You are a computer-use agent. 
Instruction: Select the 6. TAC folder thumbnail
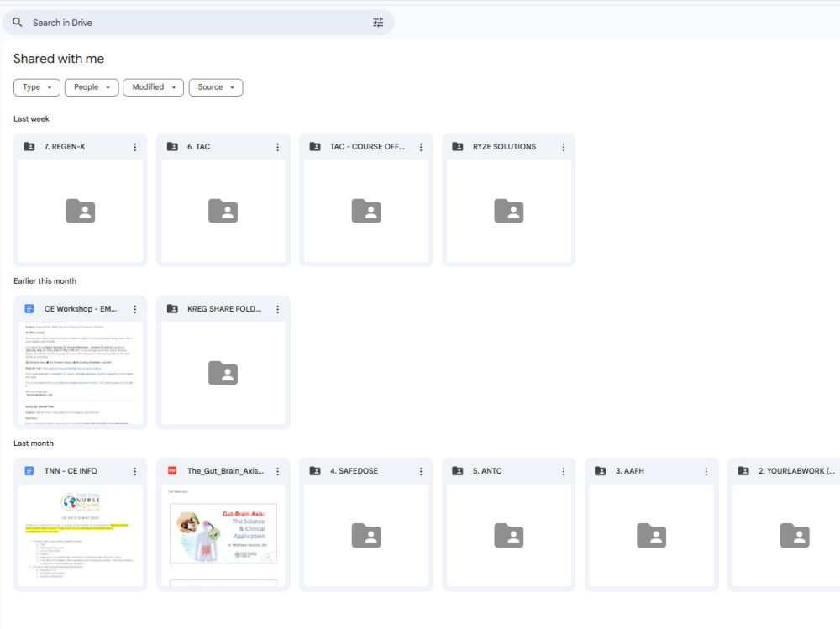coord(223,211)
